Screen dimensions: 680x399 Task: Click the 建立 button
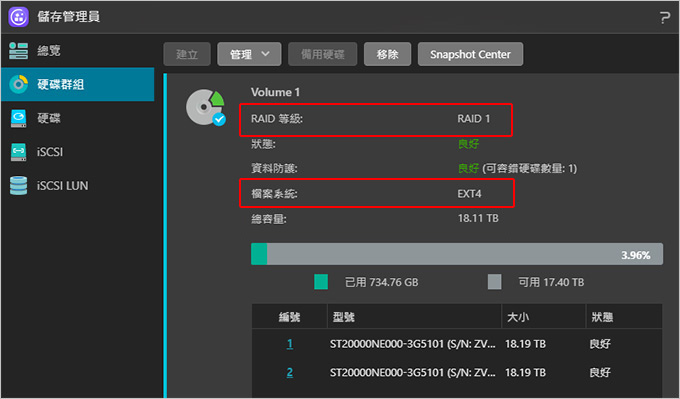[x=187, y=54]
